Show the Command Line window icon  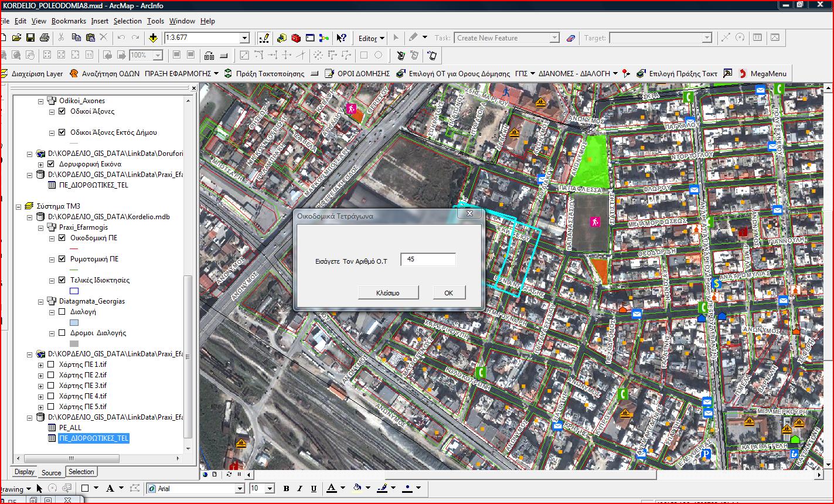pos(310,38)
